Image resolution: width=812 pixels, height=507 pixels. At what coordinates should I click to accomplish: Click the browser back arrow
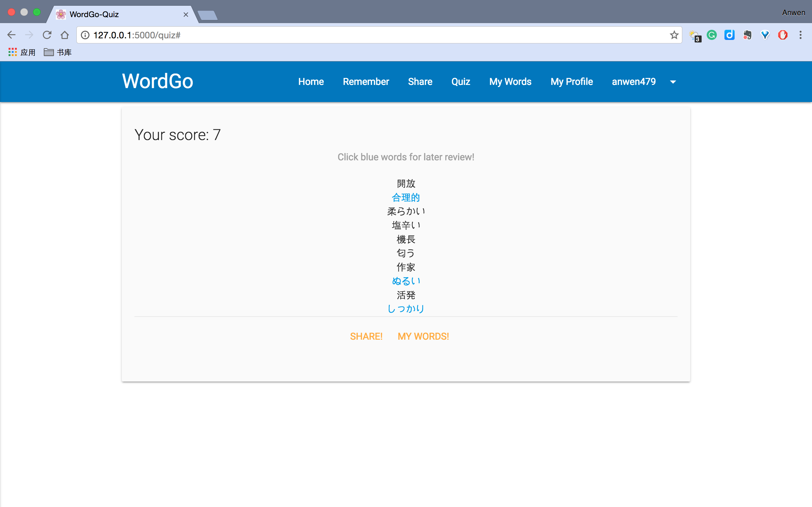pyautogui.click(x=11, y=35)
